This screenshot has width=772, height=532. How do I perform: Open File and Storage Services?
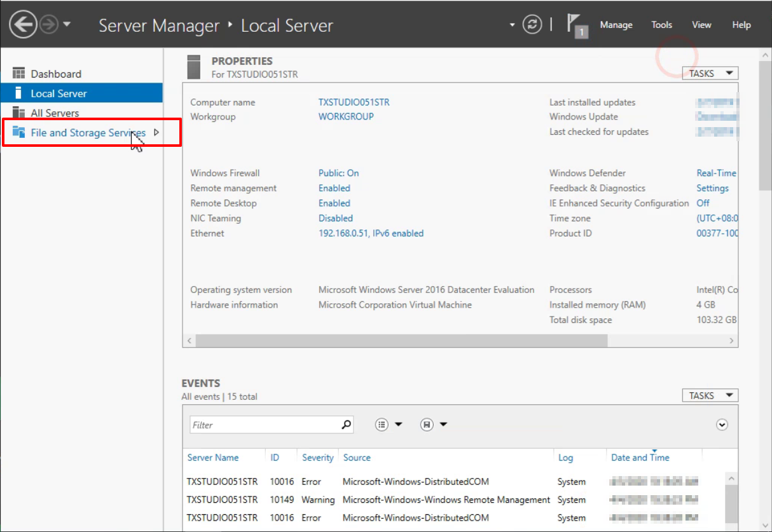click(x=88, y=133)
